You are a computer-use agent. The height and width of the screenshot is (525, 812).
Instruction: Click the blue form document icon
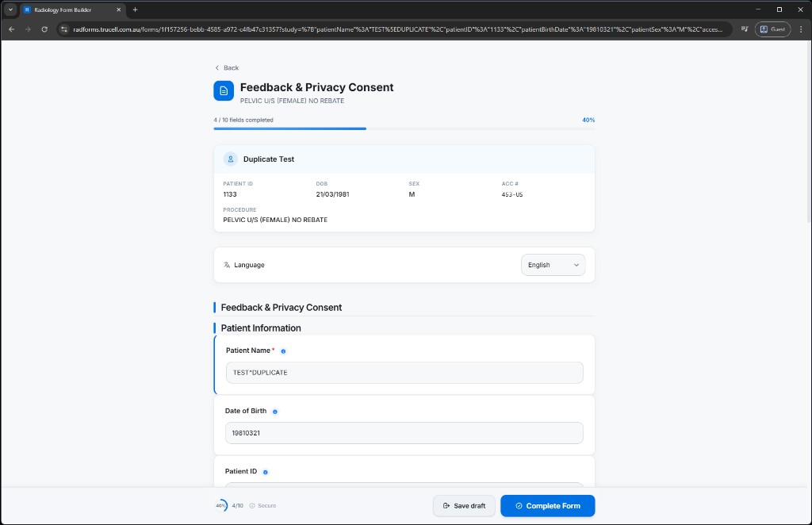224,90
